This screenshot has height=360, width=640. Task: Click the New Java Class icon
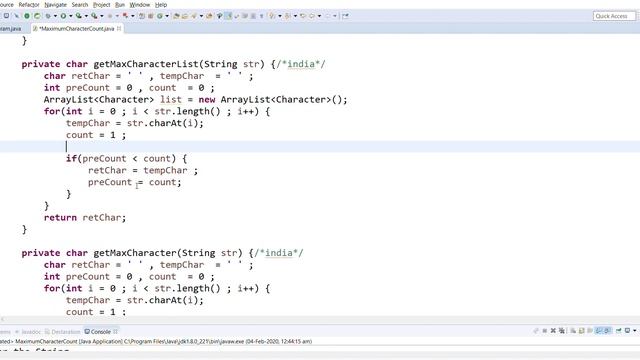pos(160,16)
